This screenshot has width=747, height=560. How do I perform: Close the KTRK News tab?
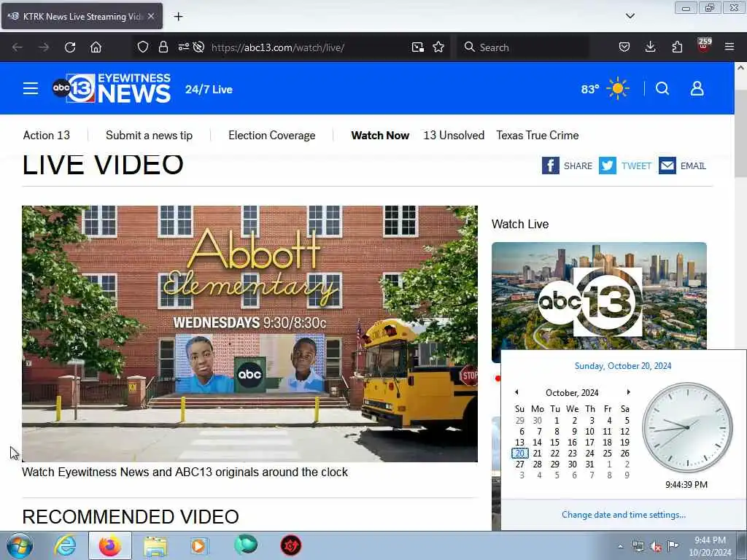(x=151, y=16)
